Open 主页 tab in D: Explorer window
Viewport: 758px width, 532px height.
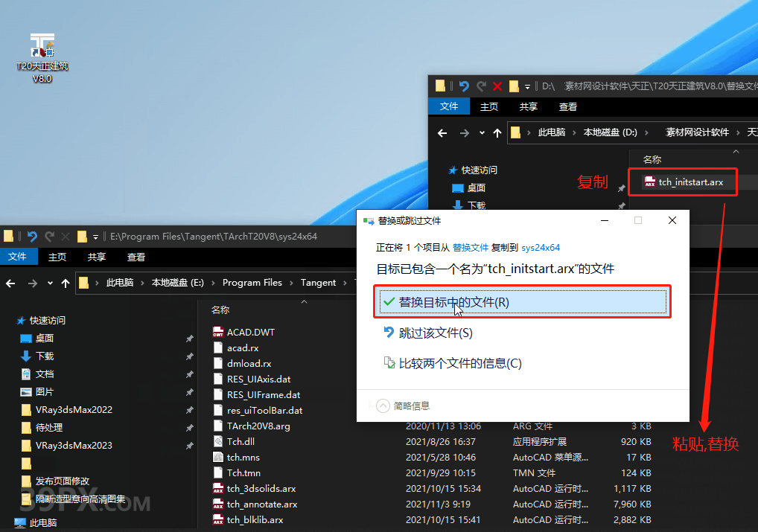(488, 107)
